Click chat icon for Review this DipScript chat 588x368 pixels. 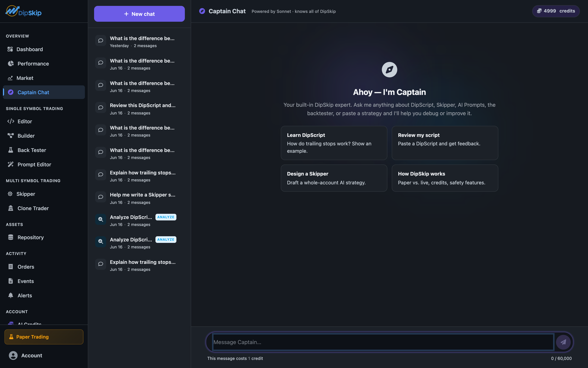[x=101, y=108]
